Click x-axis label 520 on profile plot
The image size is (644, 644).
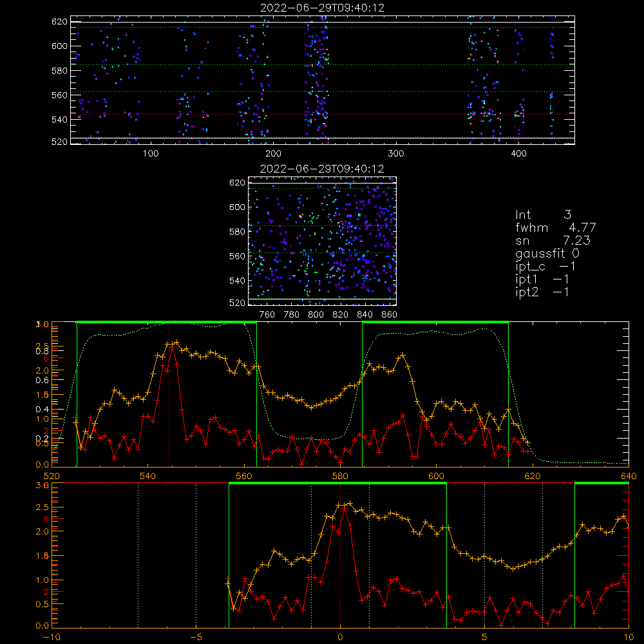(x=52, y=477)
